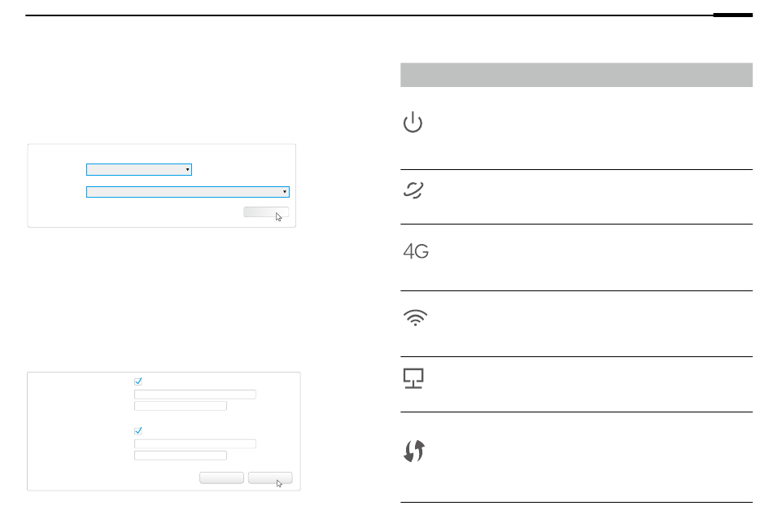Click the power LED icon

click(413, 122)
